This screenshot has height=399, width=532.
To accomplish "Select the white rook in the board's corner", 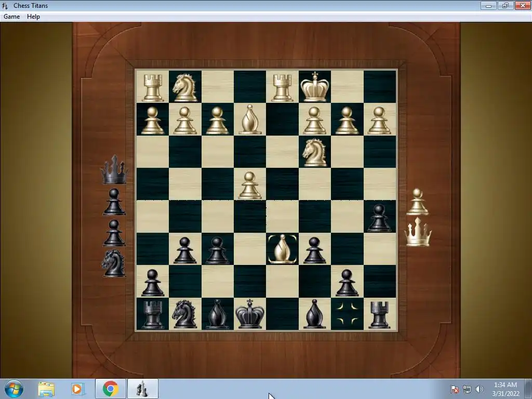I will pyautogui.click(x=153, y=88).
